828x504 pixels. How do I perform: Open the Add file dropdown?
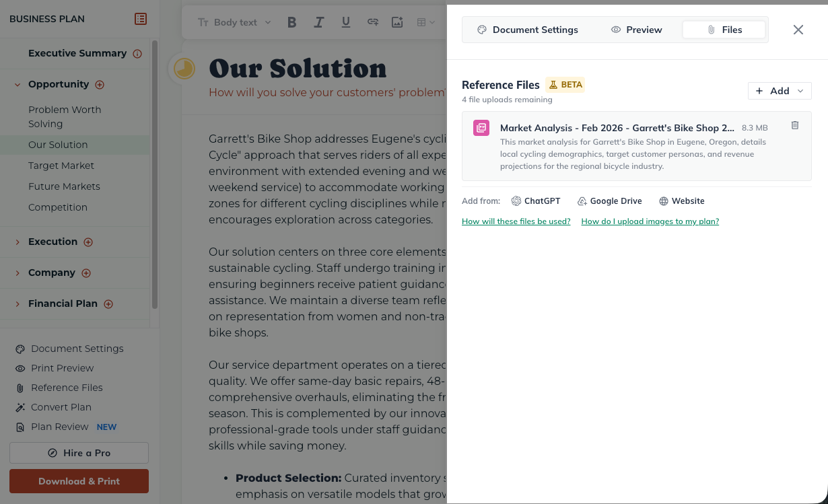[780, 91]
